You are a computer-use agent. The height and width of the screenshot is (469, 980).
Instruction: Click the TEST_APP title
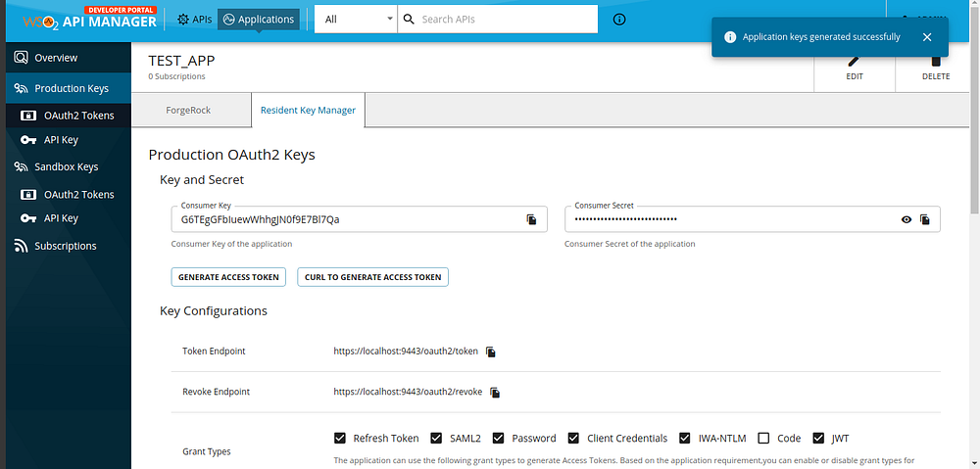tap(182, 61)
